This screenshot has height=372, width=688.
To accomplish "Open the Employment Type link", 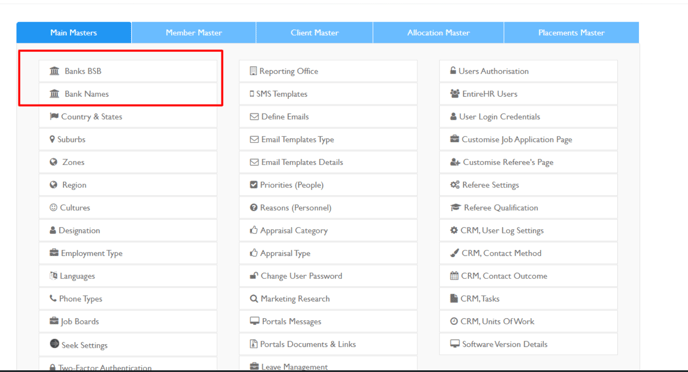I will point(128,253).
